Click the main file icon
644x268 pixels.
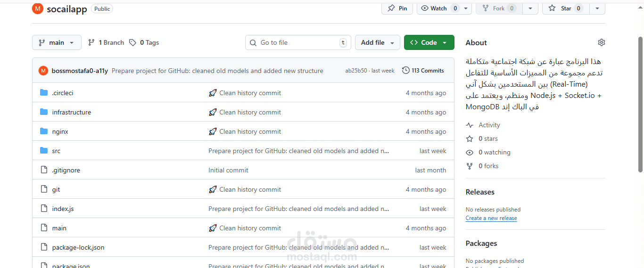(44, 228)
